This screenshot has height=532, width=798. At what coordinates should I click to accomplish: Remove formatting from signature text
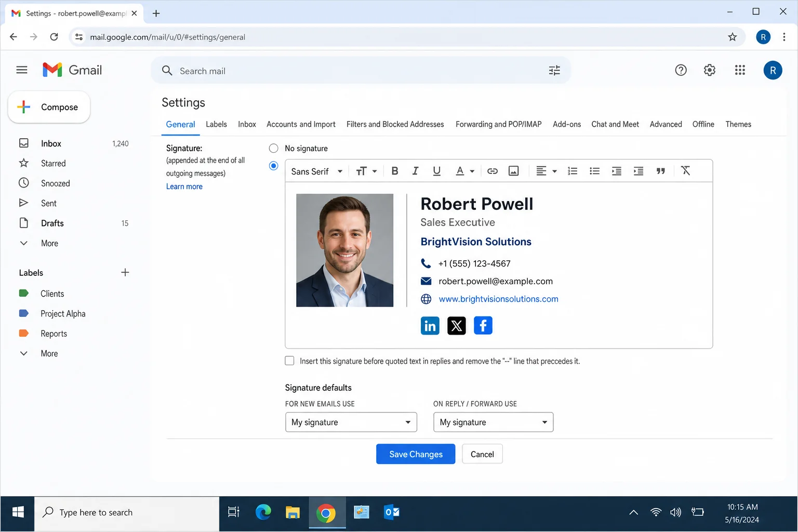pyautogui.click(x=686, y=170)
